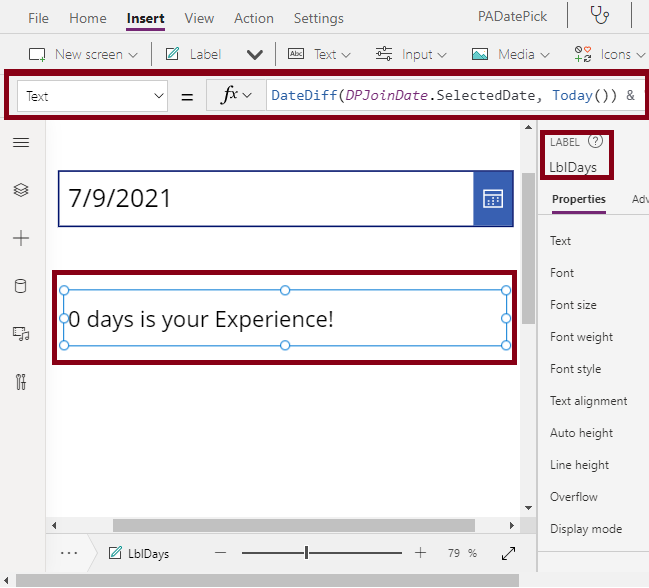Viewport: 649px width, 588px height.
Task: Click the zoom out minus icon
Action: pos(221,553)
